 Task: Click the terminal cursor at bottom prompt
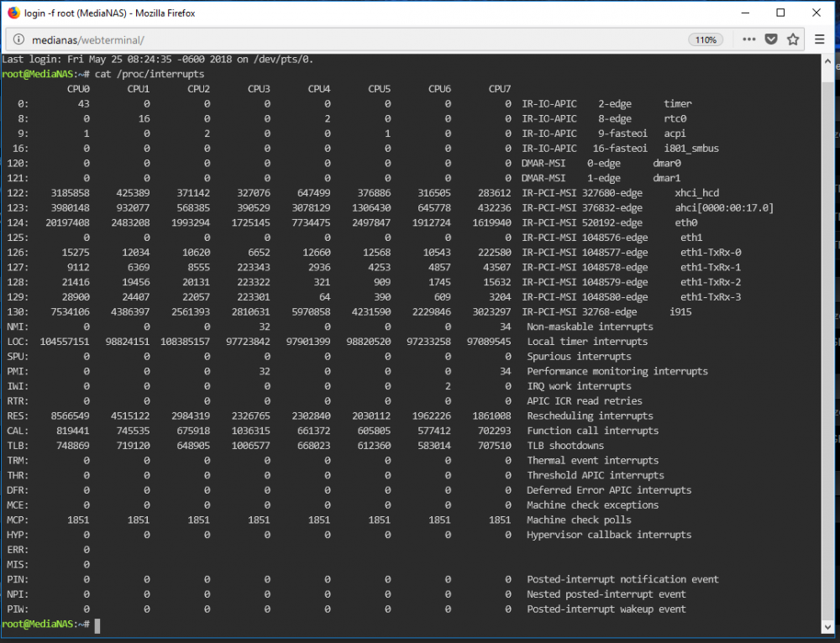[97, 625]
